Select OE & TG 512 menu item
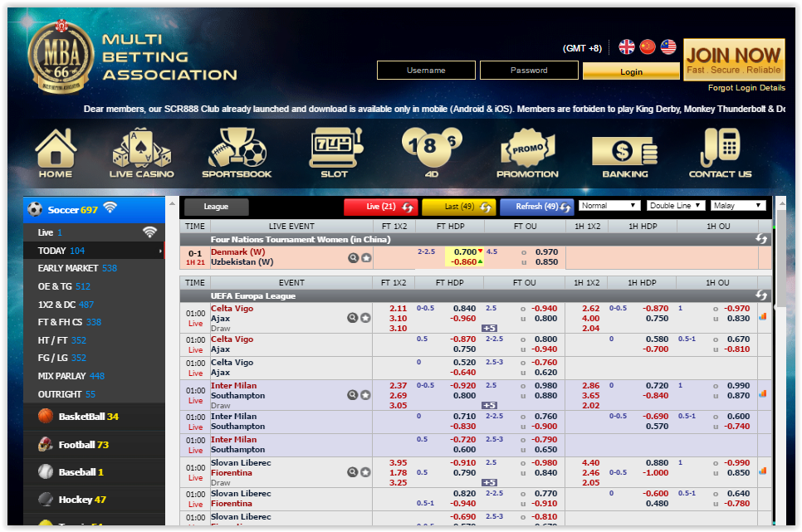Screen dimensions: 802x532 pos(94,286)
